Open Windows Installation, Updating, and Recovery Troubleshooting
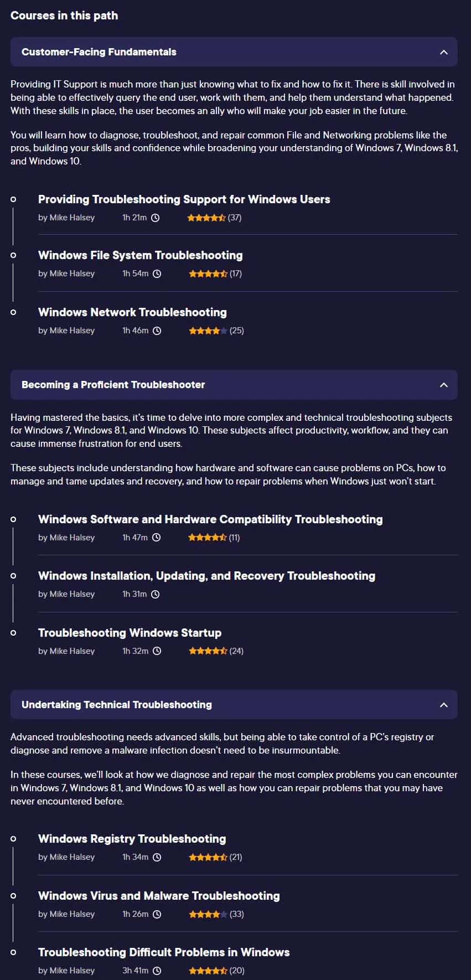 206,576
